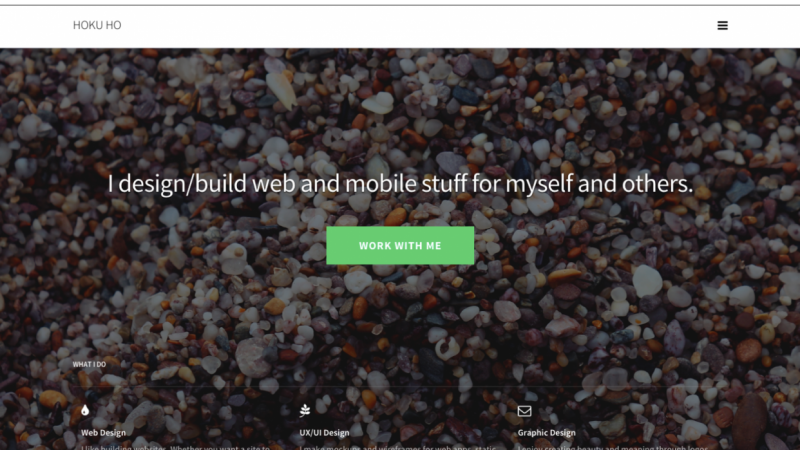Click the hero headline about design/build
Screen dimensions: 800x450
click(400, 184)
